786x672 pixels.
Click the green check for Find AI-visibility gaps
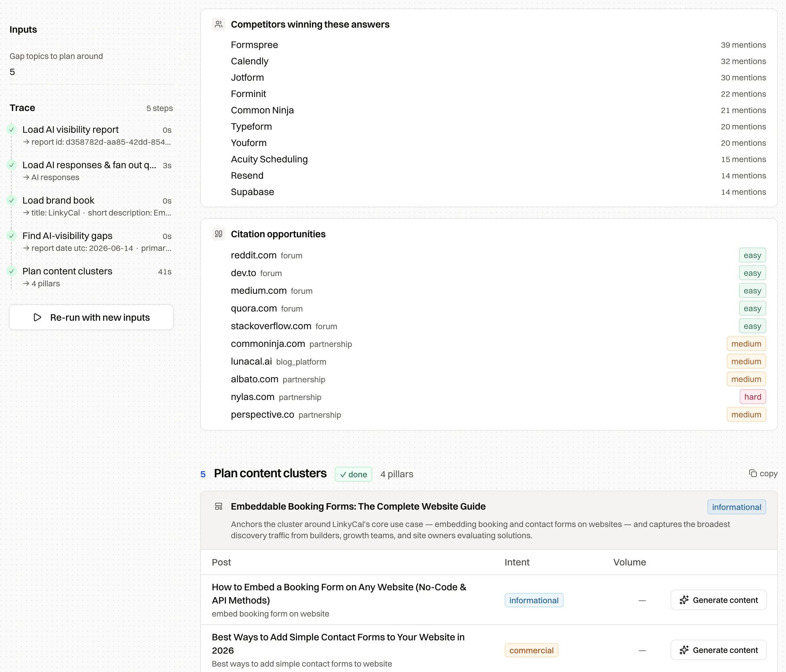[x=12, y=236]
